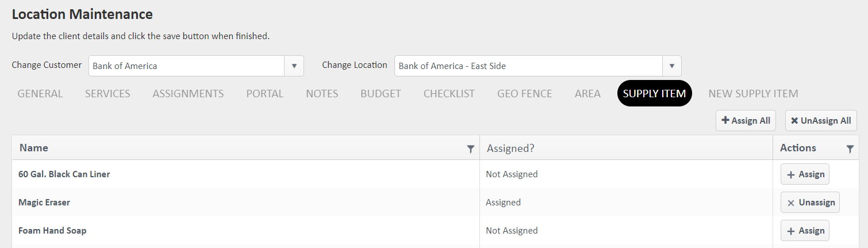The image size is (868, 248).
Task: Click the Assign All button
Action: pyautogui.click(x=746, y=121)
